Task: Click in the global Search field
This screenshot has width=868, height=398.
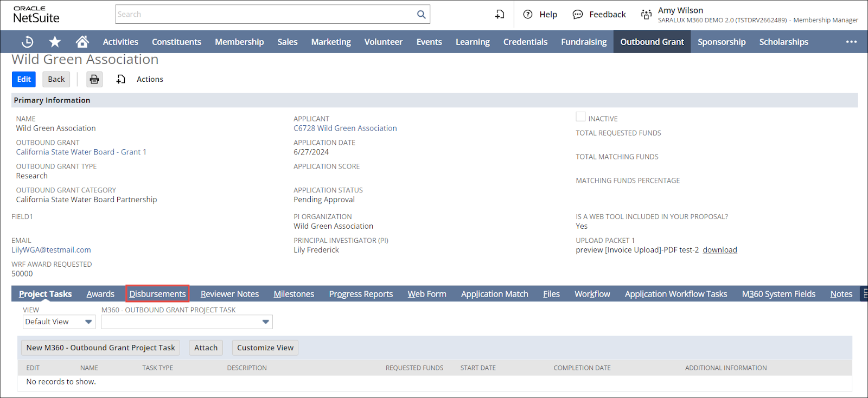Action: point(266,15)
